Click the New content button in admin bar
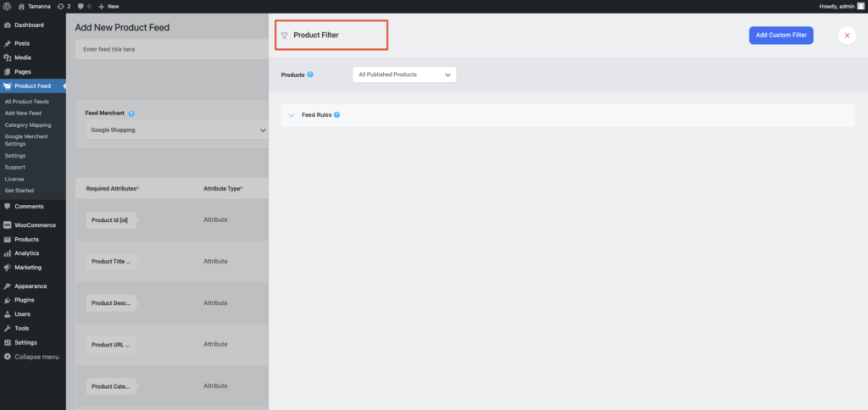The width and height of the screenshot is (868, 410). coord(108,6)
